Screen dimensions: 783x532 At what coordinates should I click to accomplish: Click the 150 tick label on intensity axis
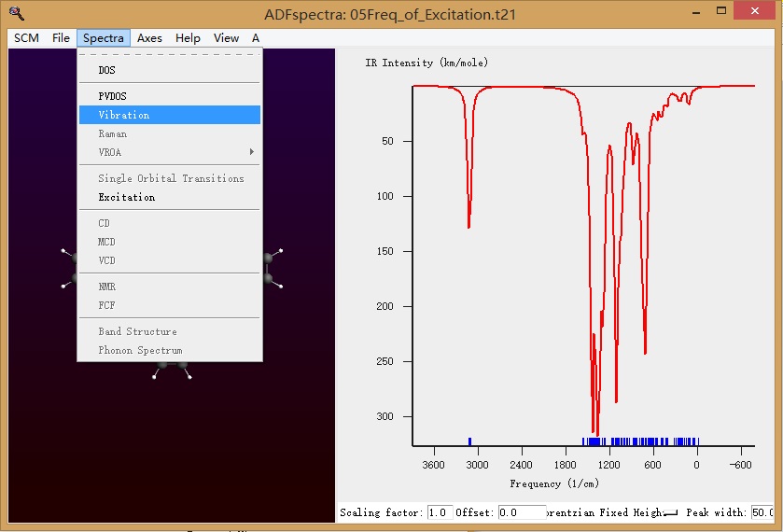point(385,251)
